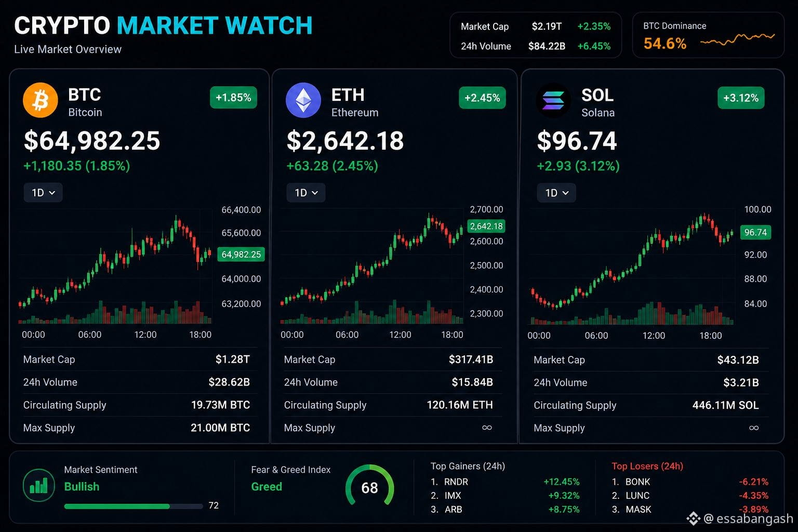Click the market cap change +2.35%
This screenshot has width=798, height=532.
tap(594, 26)
